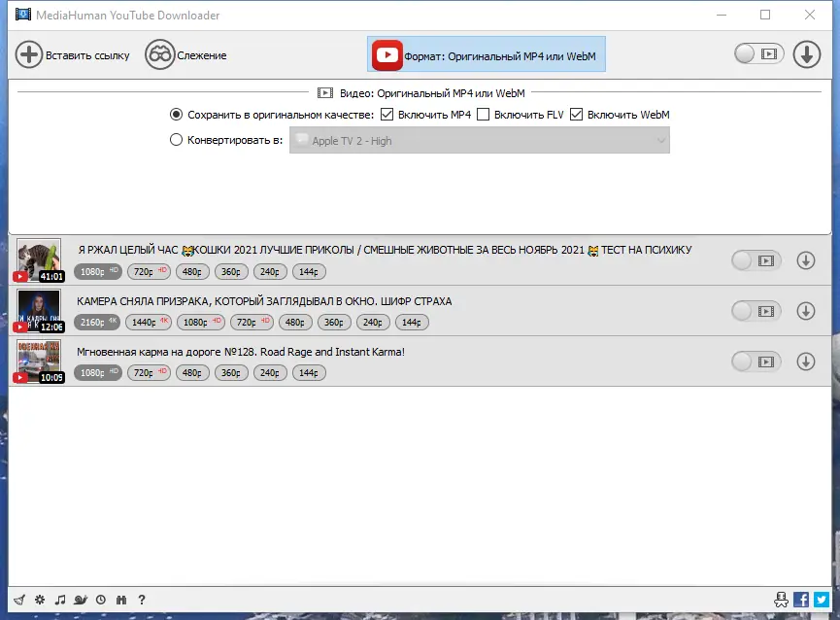Screen dimensions: 840x620
Task: Download the Мгновенная карма video
Action: (806, 362)
